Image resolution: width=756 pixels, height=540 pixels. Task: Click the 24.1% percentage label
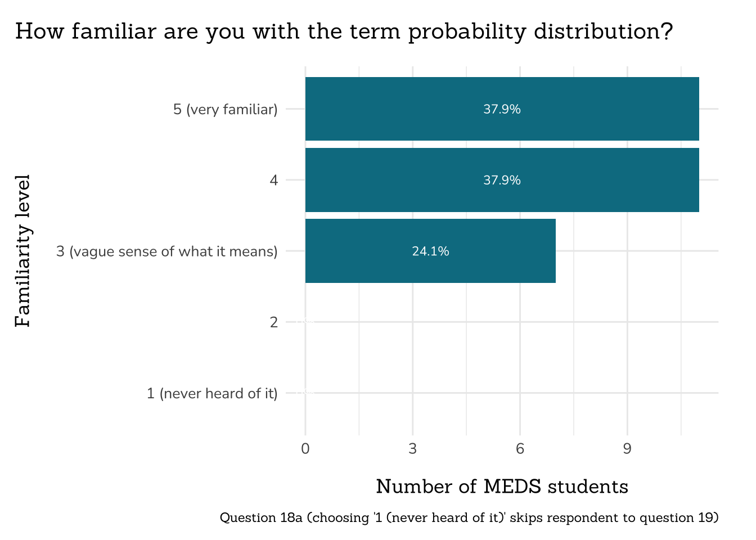pos(430,251)
